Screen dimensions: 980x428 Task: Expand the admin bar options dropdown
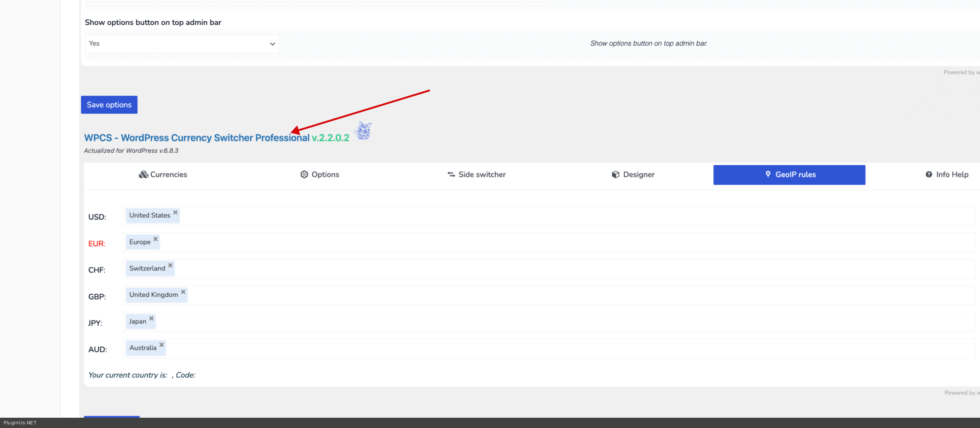point(182,44)
